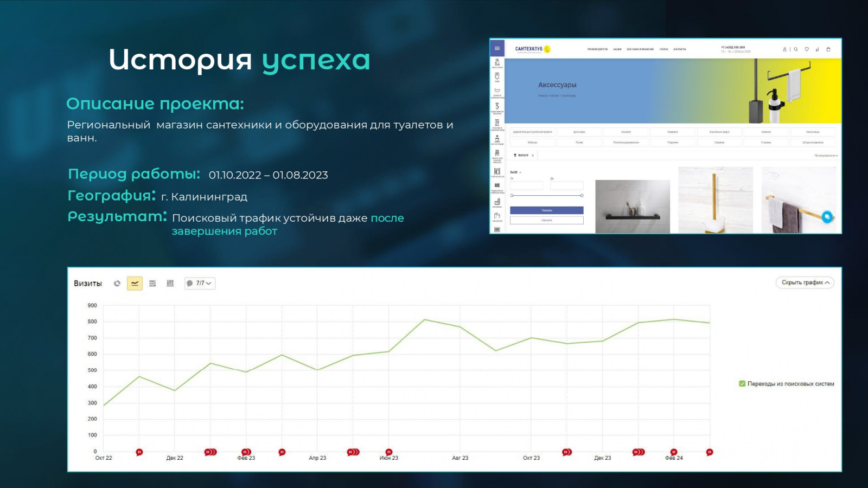868x488 pixels.
Task: Open the product comparison bars icon
Action: tap(817, 49)
